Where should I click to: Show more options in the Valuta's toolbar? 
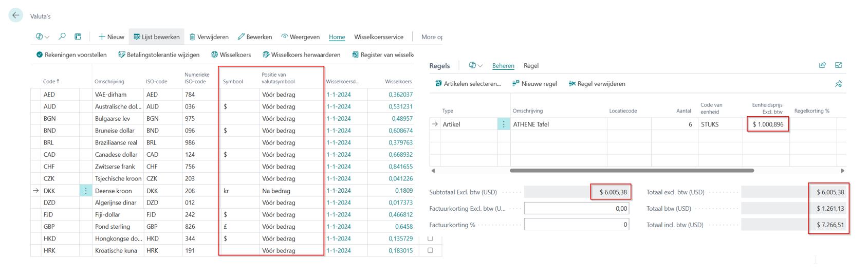432,36
